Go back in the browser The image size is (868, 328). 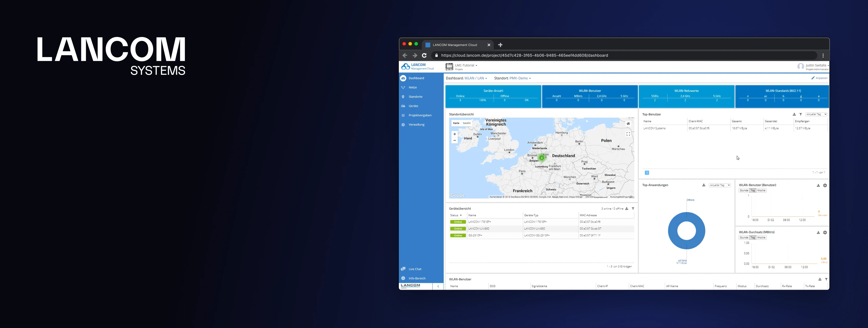(x=405, y=55)
